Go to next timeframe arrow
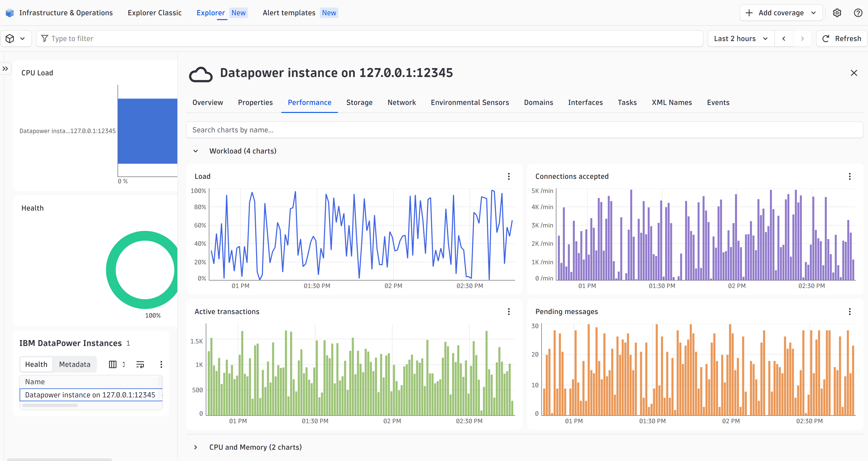 click(802, 38)
